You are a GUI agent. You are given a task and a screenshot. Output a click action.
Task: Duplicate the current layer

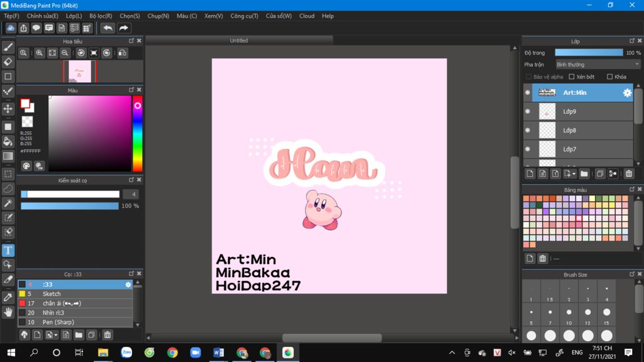[600, 173]
